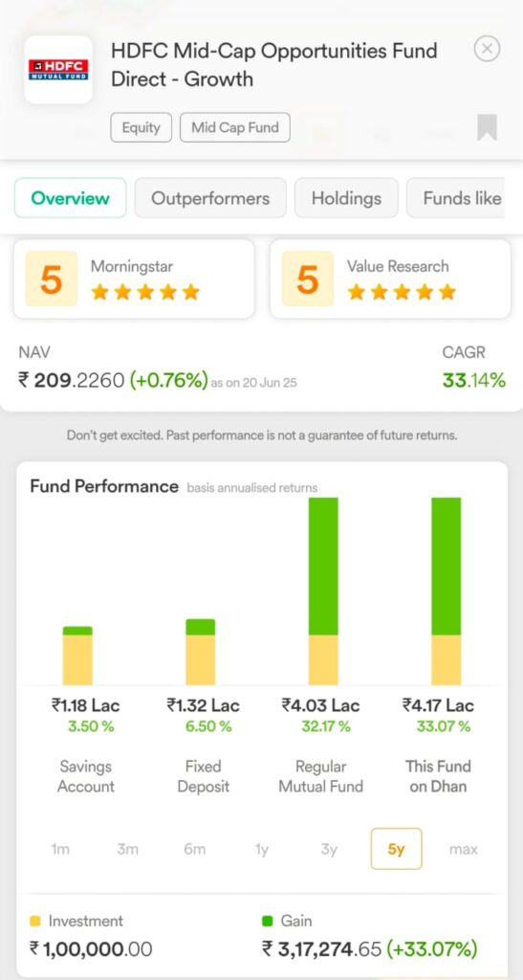Tap the Equity category tag

coord(142,127)
